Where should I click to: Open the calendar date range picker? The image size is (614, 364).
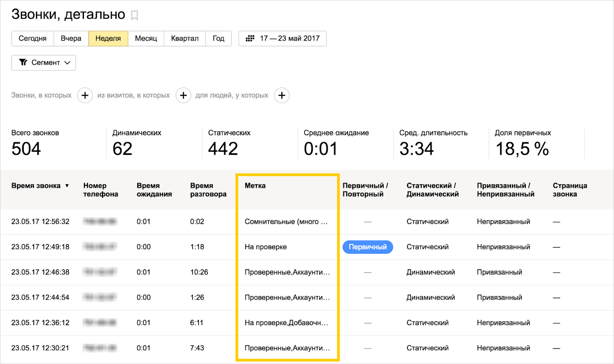[282, 38]
